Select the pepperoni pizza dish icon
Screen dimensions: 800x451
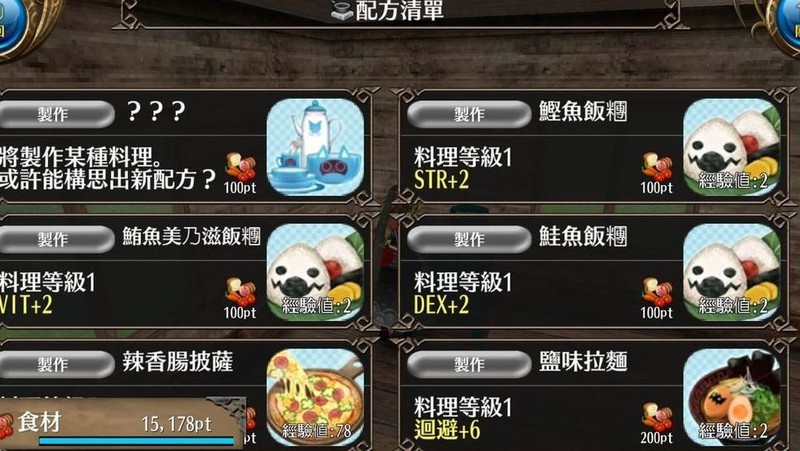coord(315,397)
